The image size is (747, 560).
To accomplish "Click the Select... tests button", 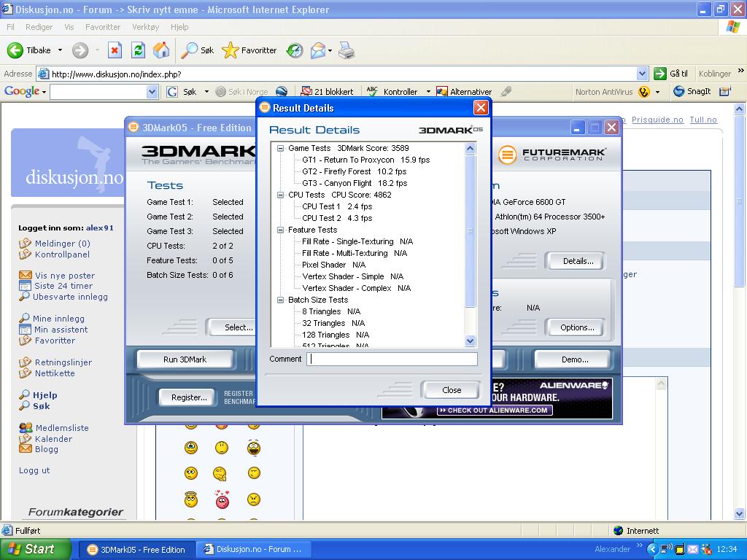I will [x=233, y=327].
